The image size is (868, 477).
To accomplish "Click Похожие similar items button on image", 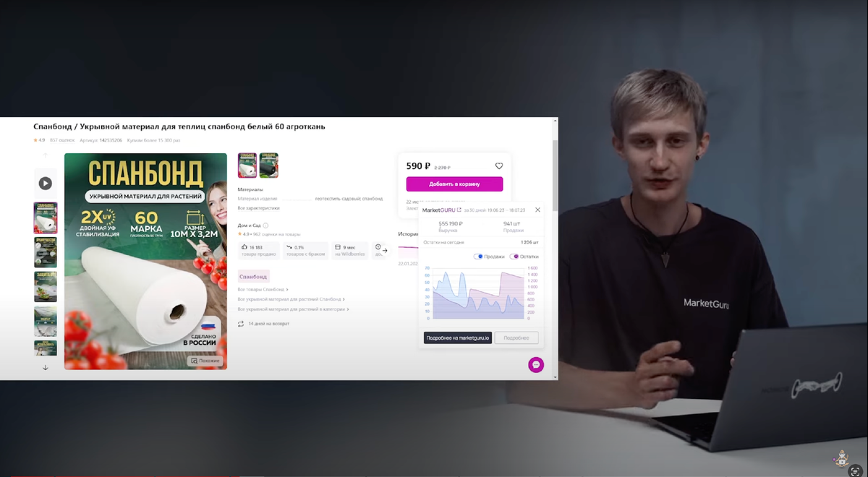I will (x=205, y=361).
